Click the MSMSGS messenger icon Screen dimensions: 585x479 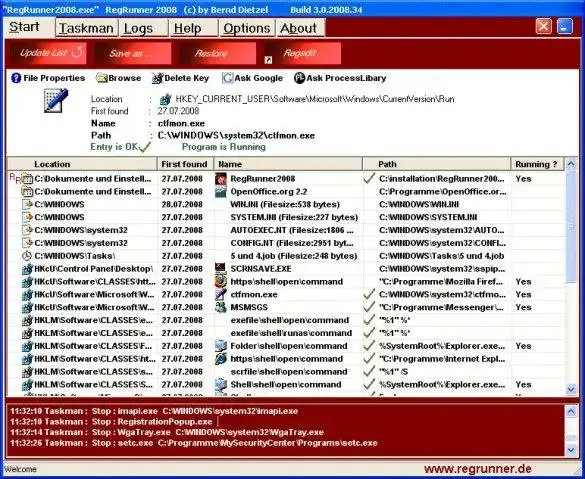(221, 307)
